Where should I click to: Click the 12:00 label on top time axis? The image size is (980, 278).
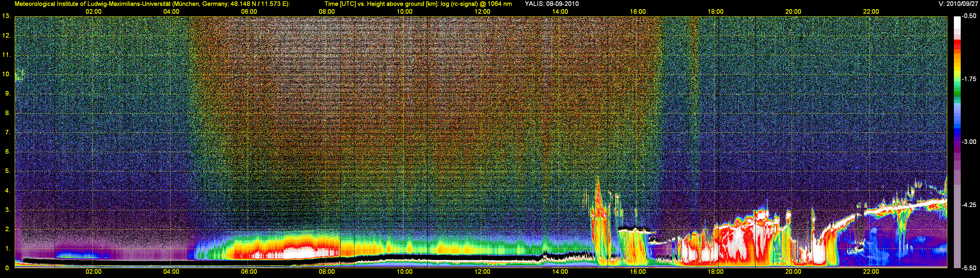pyautogui.click(x=482, y=12)
